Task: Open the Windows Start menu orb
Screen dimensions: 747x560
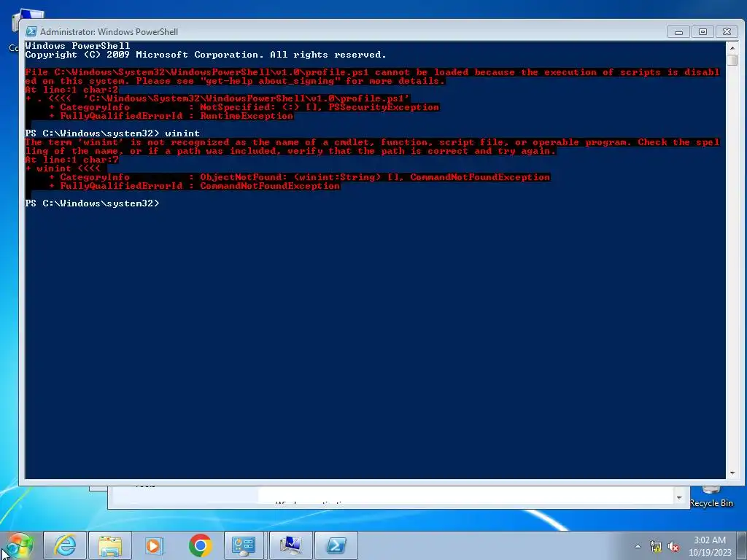Action: (x=20, y=545)
